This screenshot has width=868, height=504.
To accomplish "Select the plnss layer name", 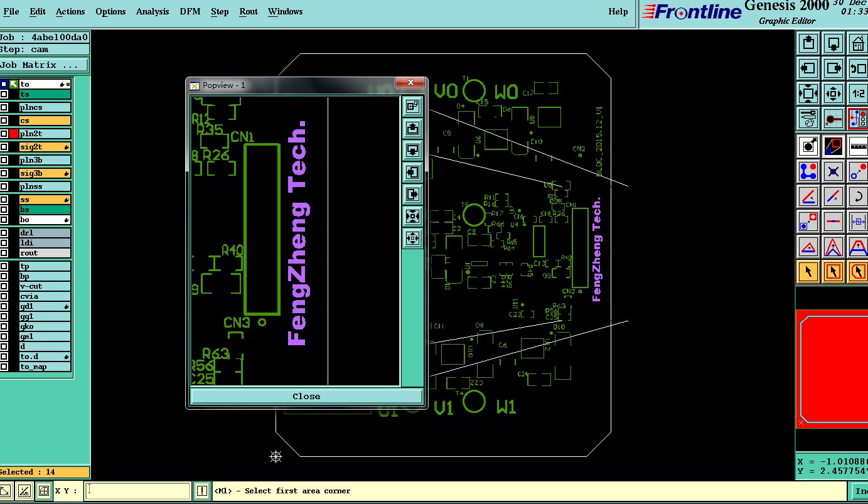I will click(45, 186).
